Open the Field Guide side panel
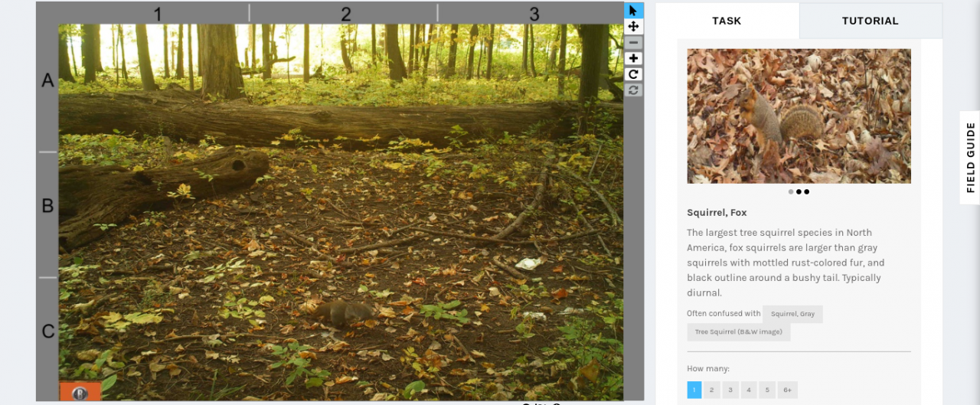Screen dimensions: 980x405 970,158
